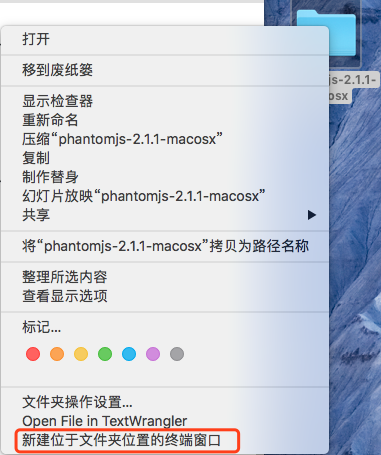Select 整理所选内容 menu item

(x=165, y=277)
